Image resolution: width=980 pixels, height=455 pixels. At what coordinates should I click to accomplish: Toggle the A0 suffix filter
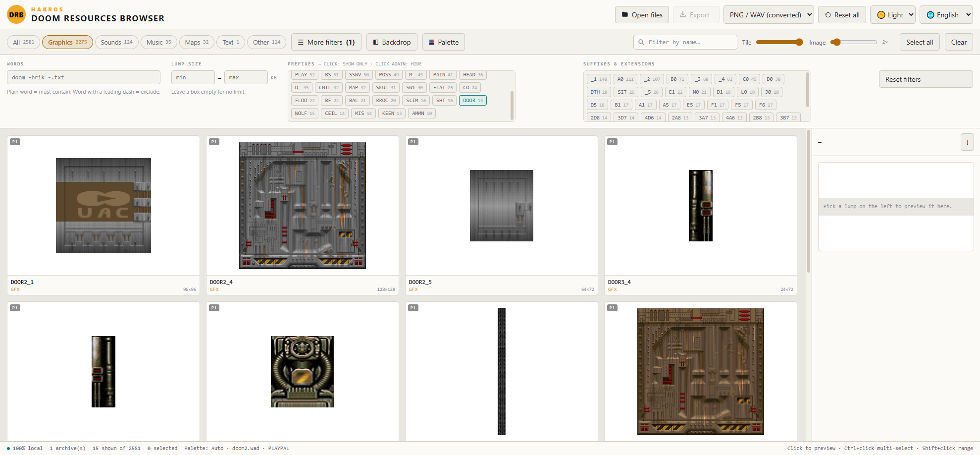coord(625,79)
